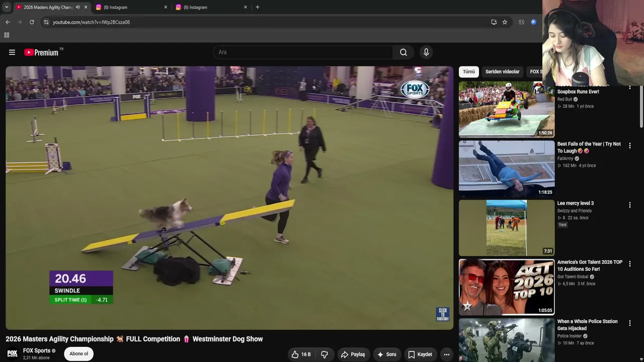Open the browser profile avatar
This screenshot has width=644, height=362.
tap(533, 22)
